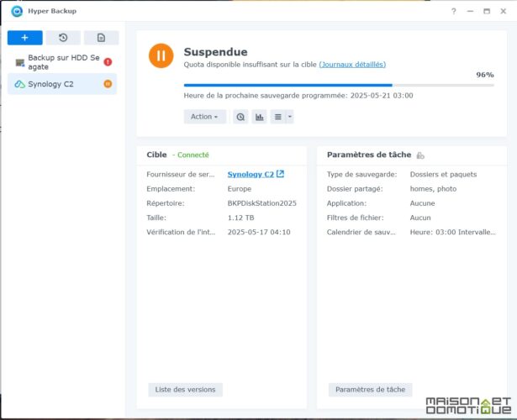
Task: Click the 2025-05-17 04:10 verification date
Action: point(259,232)
